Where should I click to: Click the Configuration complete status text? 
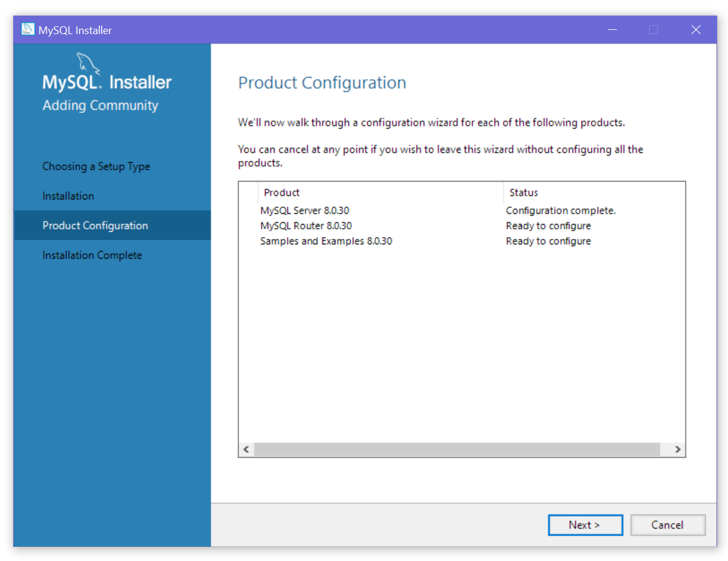pyautogui.click(x=561, y=210)
